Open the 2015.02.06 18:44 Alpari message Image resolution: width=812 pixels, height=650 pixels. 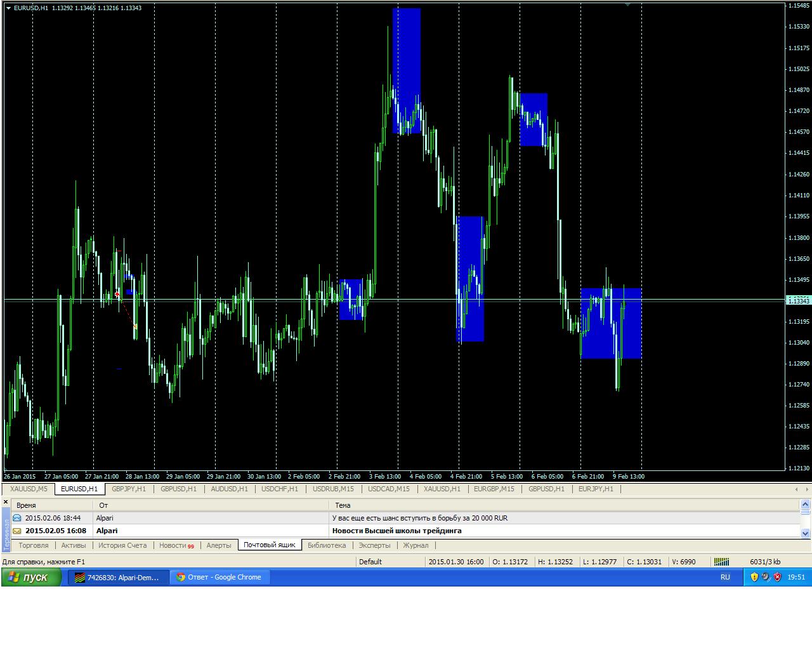[406, 518]
